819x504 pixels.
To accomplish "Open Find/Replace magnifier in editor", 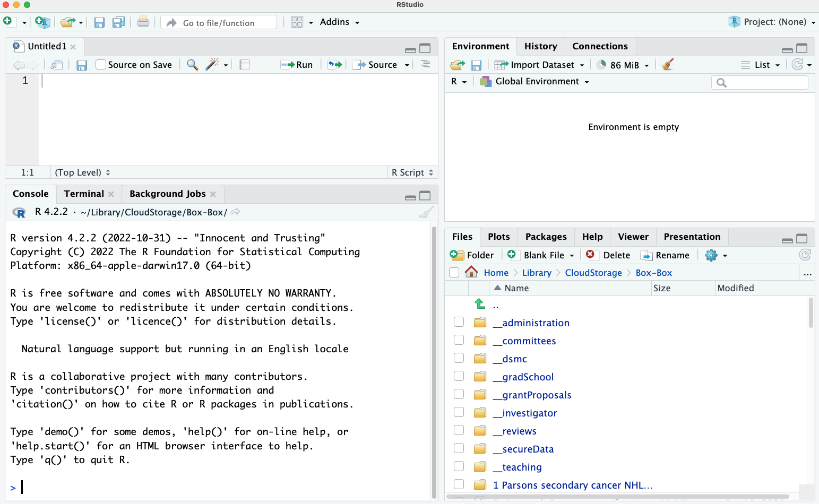I will click(x=193, y=65).
